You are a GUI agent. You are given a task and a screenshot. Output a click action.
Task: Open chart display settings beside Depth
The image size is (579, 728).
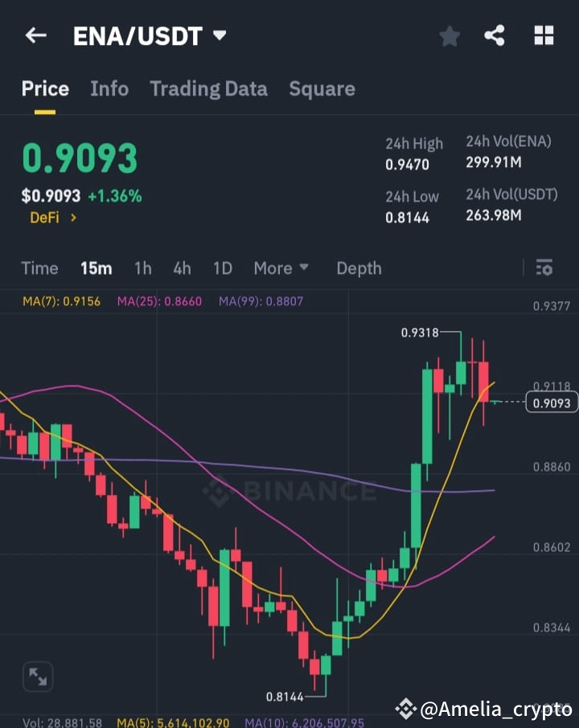coord(544,268)
